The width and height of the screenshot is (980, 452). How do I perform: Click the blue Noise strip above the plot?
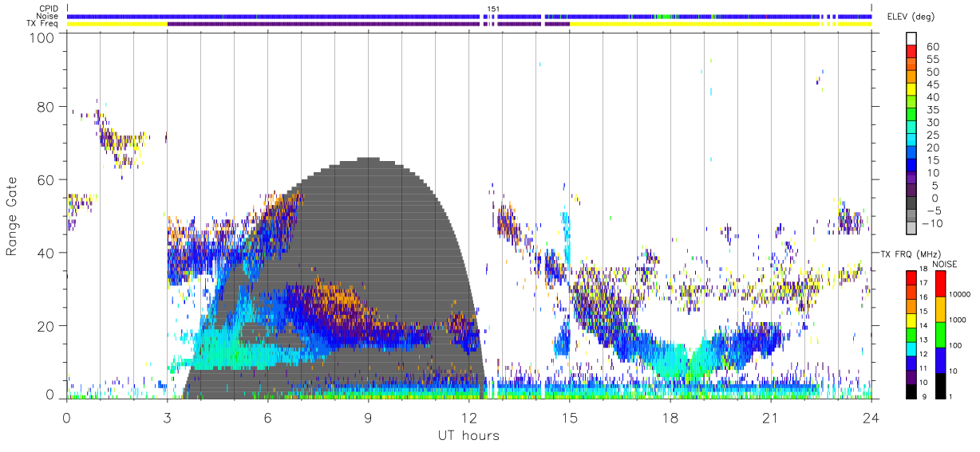coord(469,16)
